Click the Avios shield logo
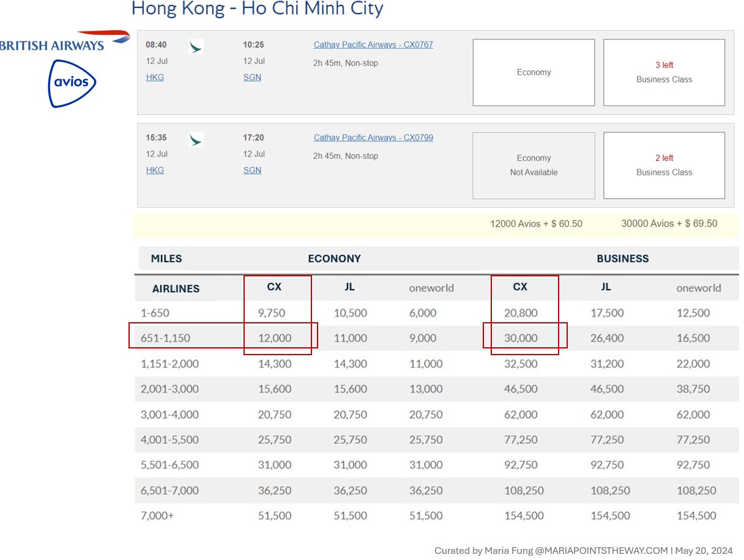 [72, 83]
